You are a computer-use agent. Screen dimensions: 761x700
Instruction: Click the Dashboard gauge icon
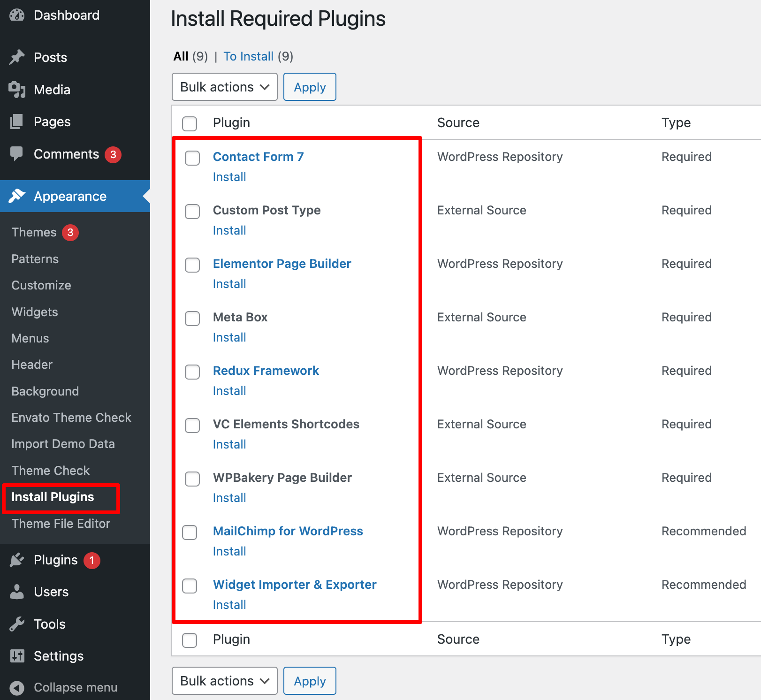(x=17, y=15)
